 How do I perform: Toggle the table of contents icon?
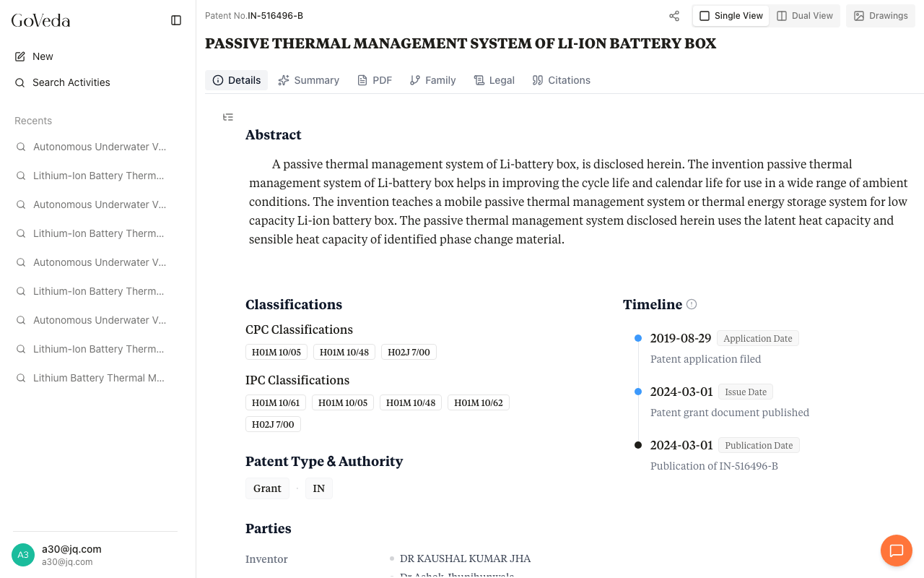tap(228, 117)
